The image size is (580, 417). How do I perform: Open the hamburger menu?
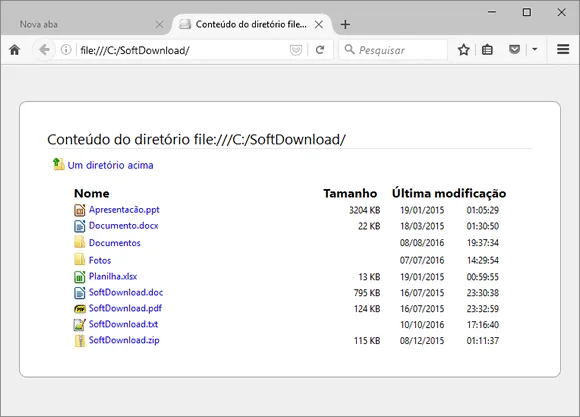coord(563,49)
